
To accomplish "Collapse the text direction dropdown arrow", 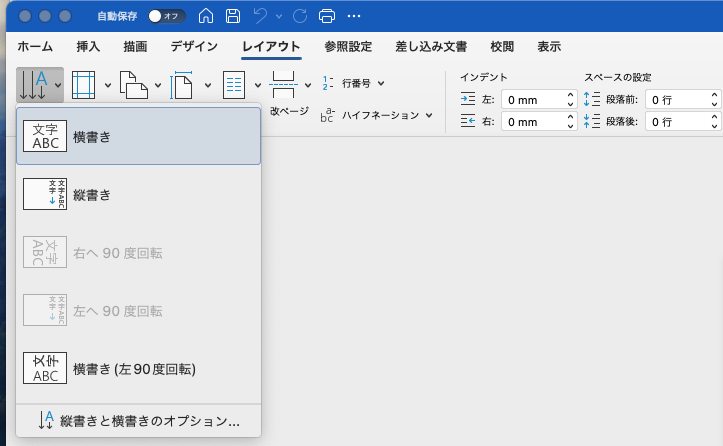I will (58, 85).
